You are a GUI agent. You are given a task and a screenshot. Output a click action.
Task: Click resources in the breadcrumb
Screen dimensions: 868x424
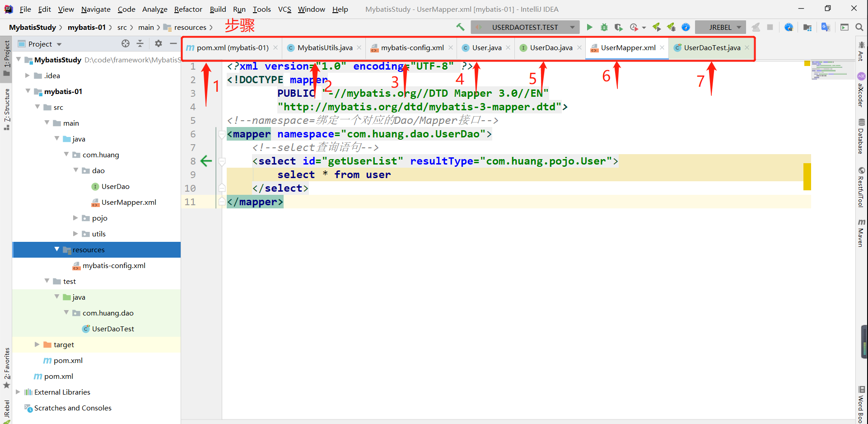(190, 27)
